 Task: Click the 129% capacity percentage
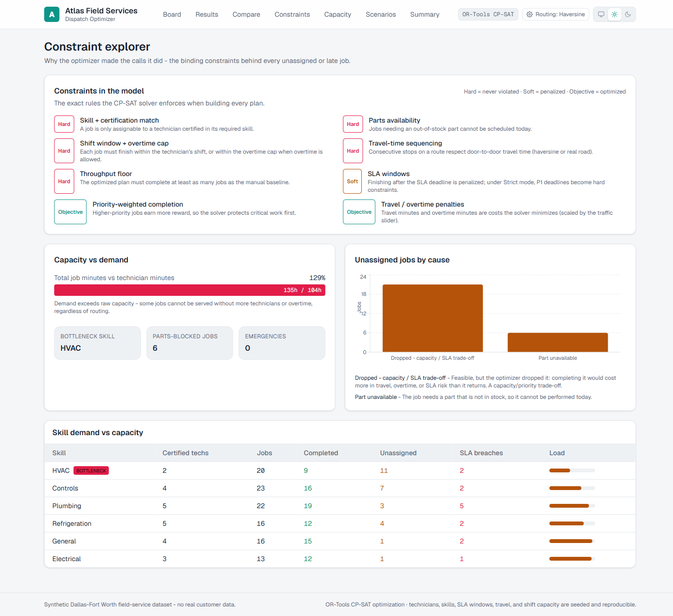(x=317, y=278)
